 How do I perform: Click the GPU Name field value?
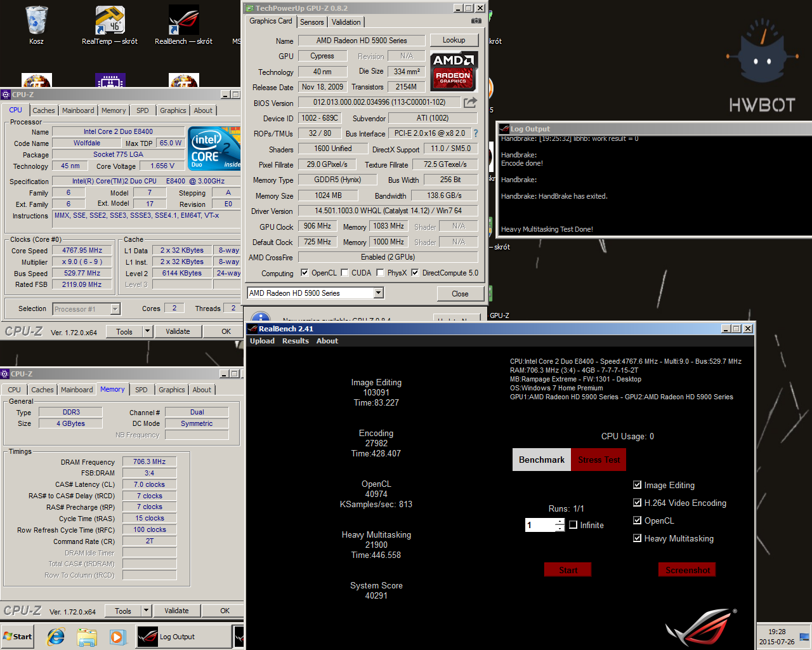(x=362, y=41)
